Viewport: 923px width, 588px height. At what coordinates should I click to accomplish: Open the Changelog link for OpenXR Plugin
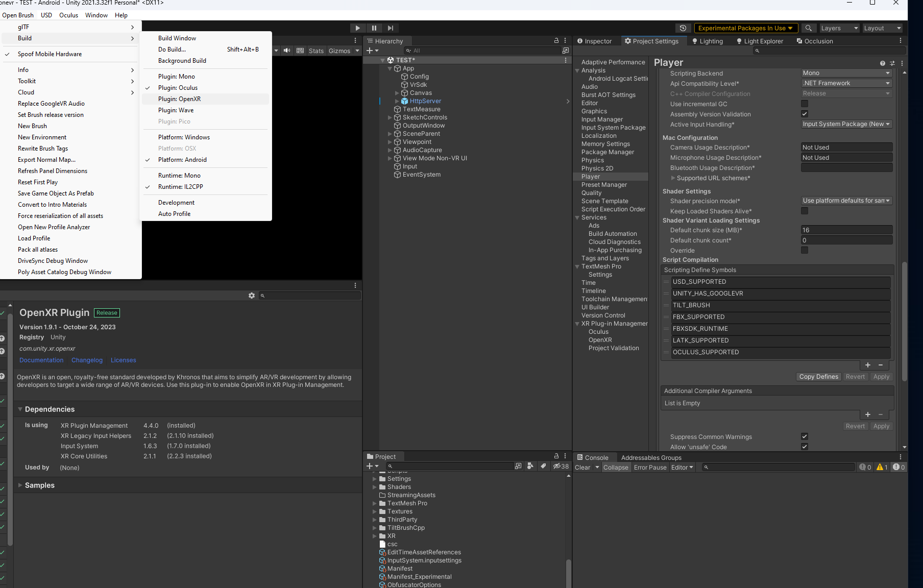tap(87, 360)
